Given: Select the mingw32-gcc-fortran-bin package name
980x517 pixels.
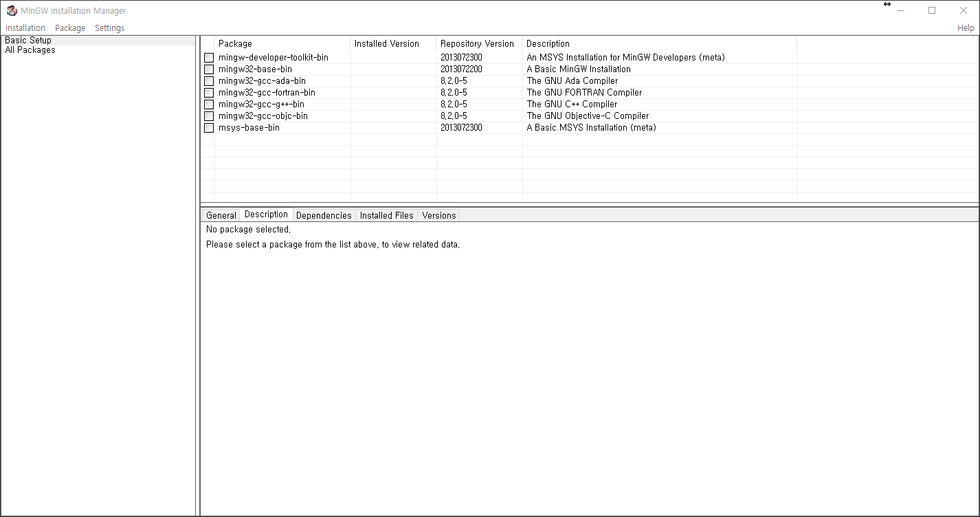Looking at the screenshot, I should coord(267,93).
